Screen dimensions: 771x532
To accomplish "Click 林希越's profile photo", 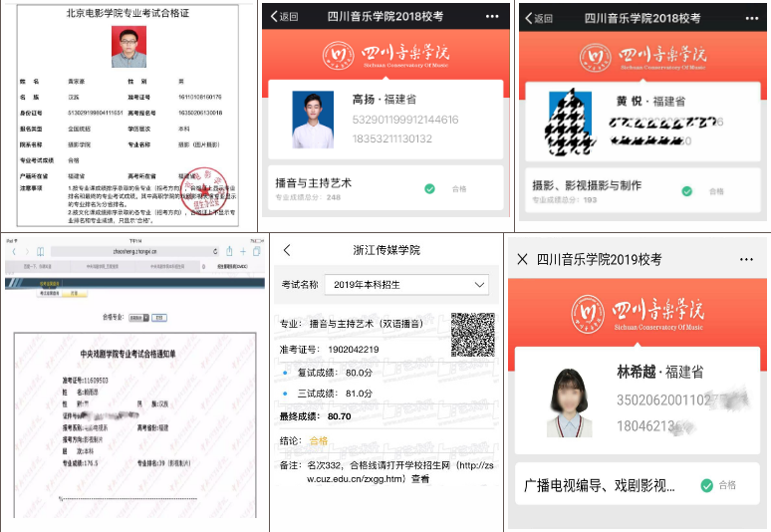I will (570, 402).
